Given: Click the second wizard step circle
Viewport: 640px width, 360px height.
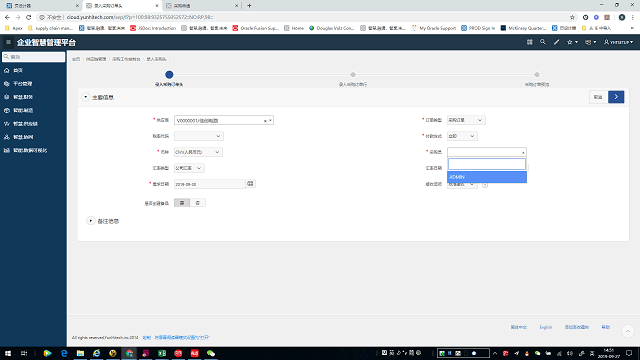Looking at the screenshot, I should click(x=353, y=74).
